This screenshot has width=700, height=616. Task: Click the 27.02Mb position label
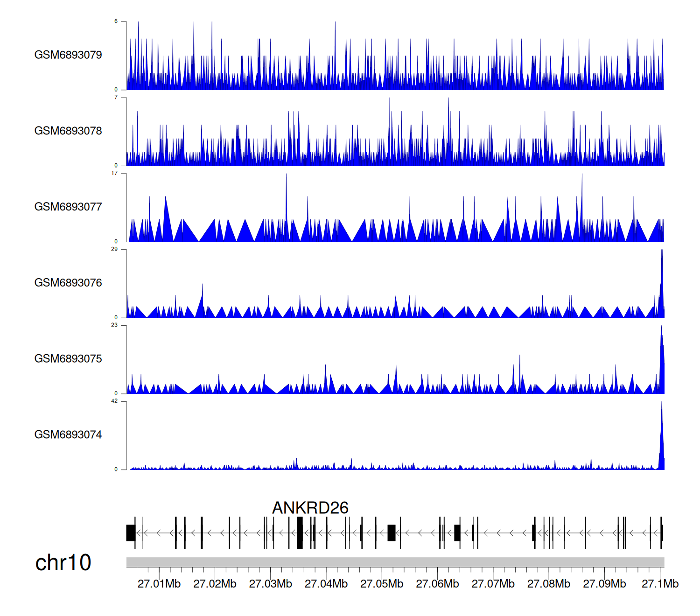tap(215, 584)
